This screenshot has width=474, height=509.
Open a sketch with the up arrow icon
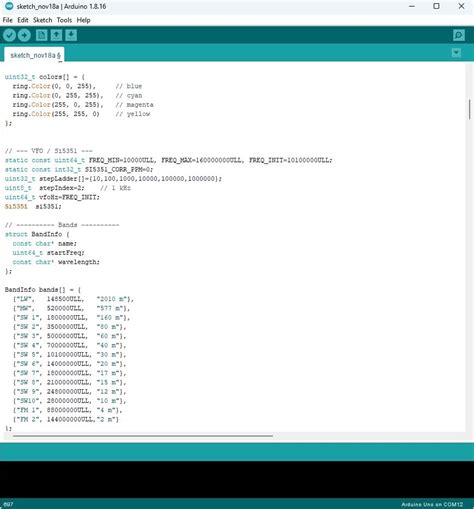56,35
